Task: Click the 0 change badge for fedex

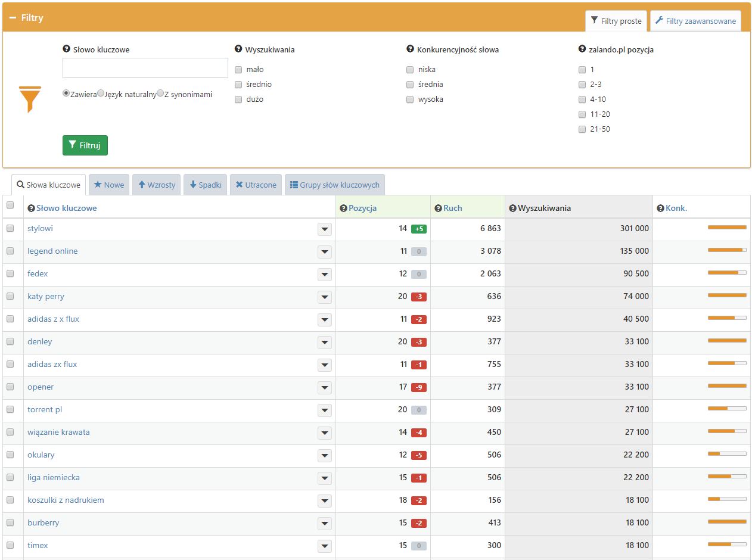Action: pyautogui.click(x=419, y=274)
